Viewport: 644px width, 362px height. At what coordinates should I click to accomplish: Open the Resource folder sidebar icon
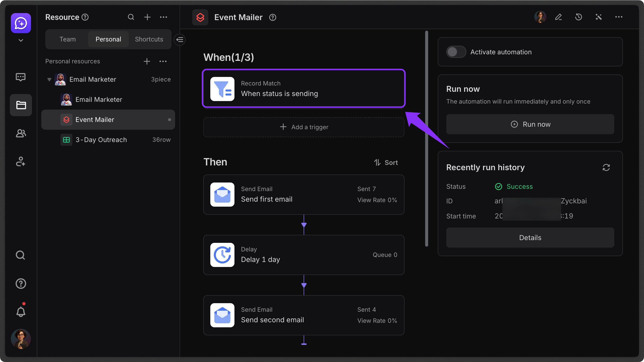tap(21, 105)
